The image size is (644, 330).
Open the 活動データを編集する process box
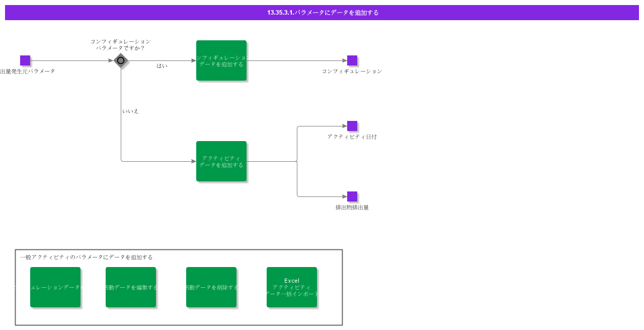[x=131, y=287]
